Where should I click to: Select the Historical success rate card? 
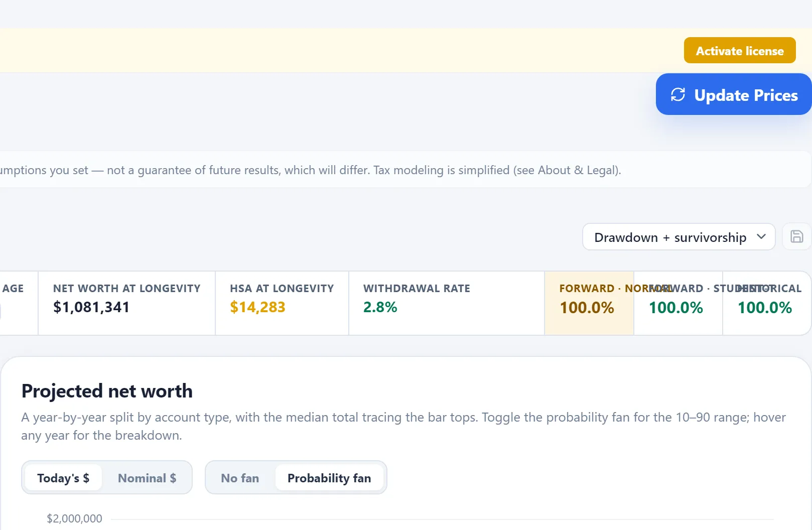pyautogui.click(x=767, y=303)
